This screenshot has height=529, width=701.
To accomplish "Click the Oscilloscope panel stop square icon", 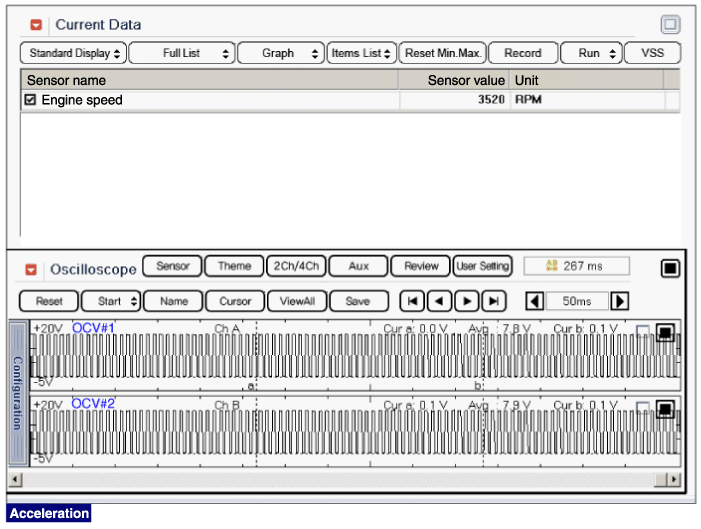I will [x=670, y=268].
